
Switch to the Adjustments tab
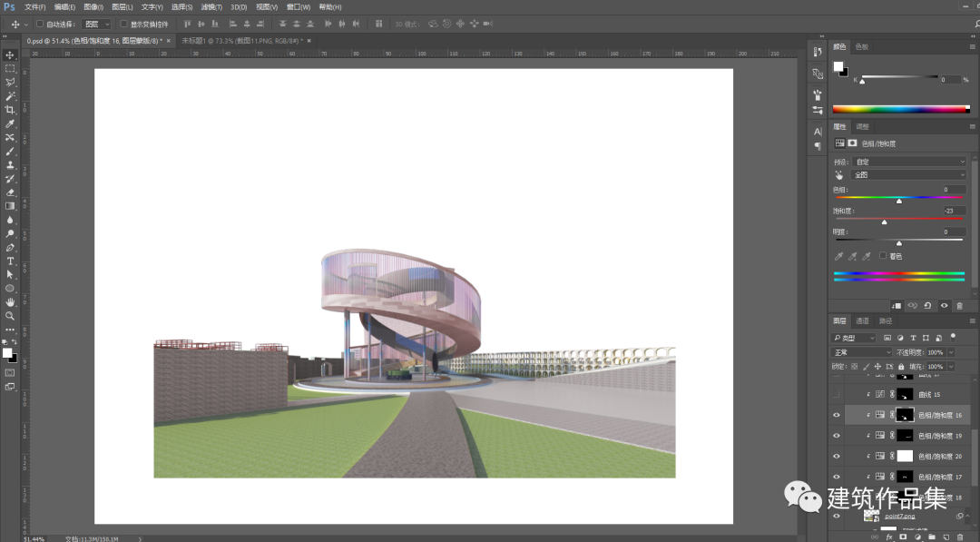[863, 126]
